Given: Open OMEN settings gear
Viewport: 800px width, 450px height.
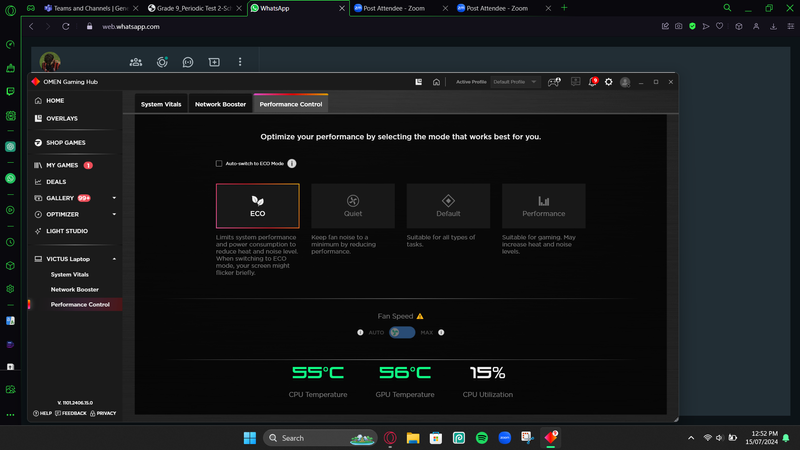Looking at the screenshot, I should coord(609,82).
